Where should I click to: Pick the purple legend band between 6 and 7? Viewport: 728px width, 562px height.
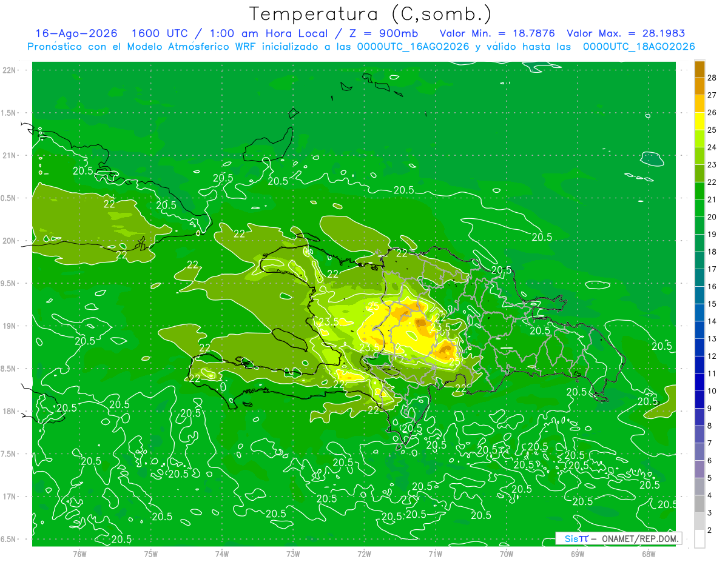pos(699,452)
